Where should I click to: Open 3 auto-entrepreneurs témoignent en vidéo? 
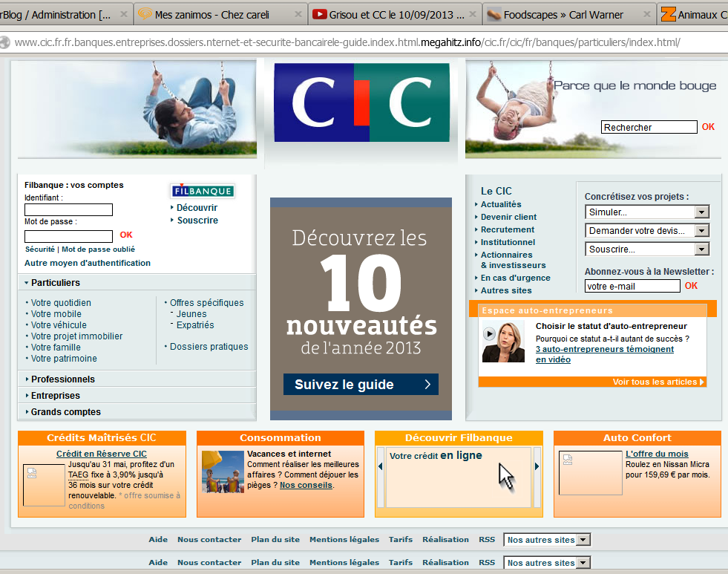click(x=605, y=354)
